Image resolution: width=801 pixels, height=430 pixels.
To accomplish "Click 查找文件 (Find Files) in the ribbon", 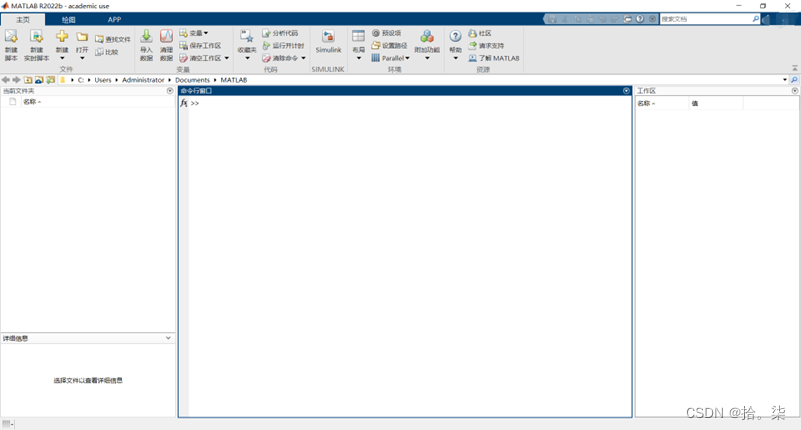I will point(113,39).
